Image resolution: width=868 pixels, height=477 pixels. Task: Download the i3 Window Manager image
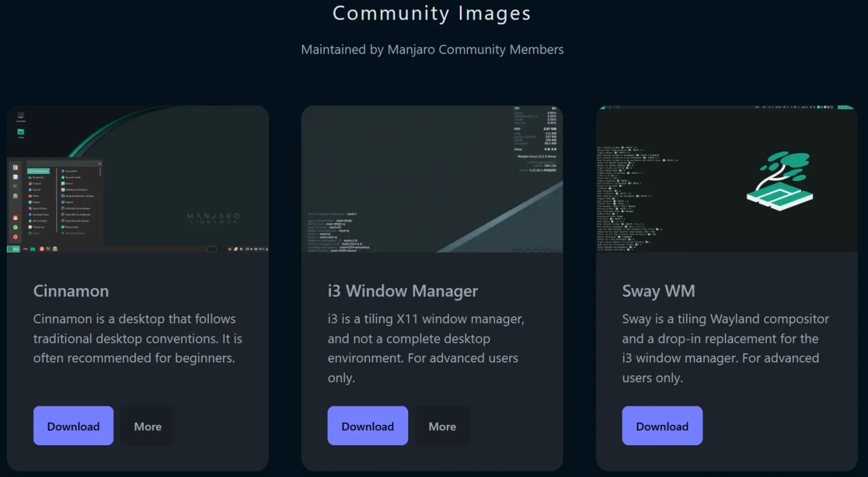pyautogui.click(x=368, y=426)
